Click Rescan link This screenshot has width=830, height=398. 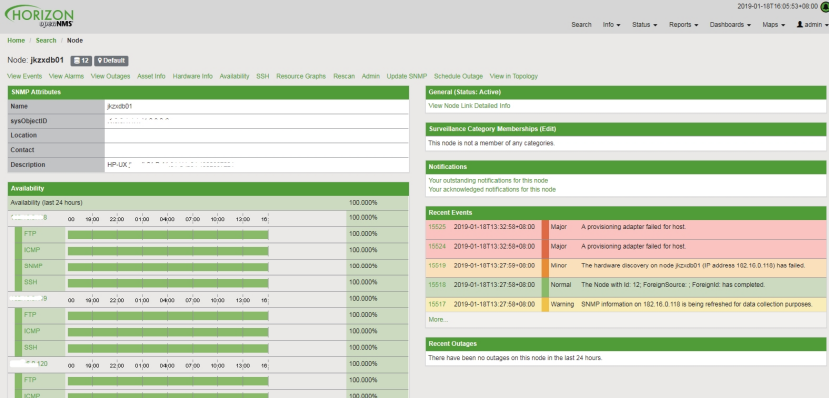(x=344, y=77)
